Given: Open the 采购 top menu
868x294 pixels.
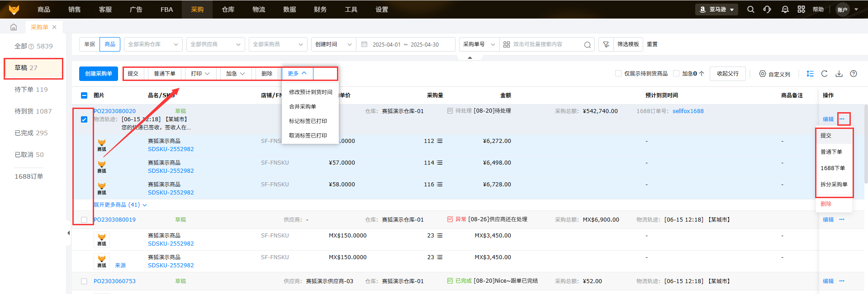Looking at the screenshot, I should click(197, 9).
